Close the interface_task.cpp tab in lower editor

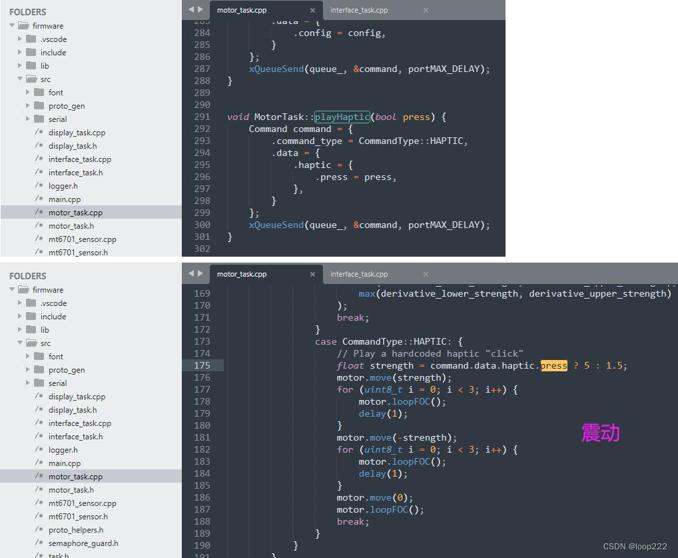pyautogui.click(x=426, y=274)
